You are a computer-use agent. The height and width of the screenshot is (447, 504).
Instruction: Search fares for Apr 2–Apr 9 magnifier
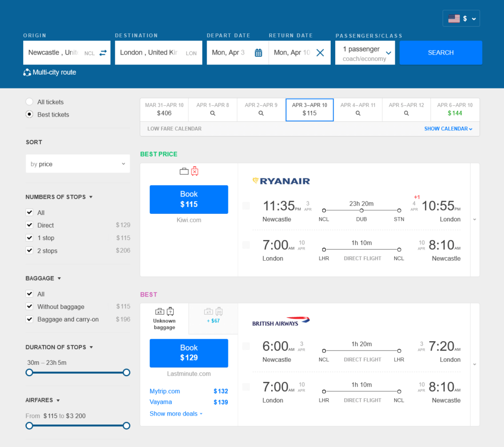click(x=261, y=113)
